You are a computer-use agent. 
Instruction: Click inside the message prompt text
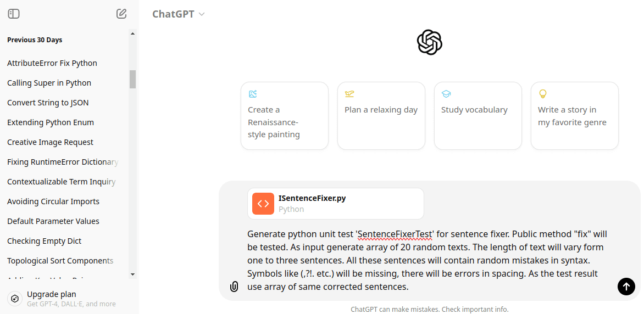[427, 260]
